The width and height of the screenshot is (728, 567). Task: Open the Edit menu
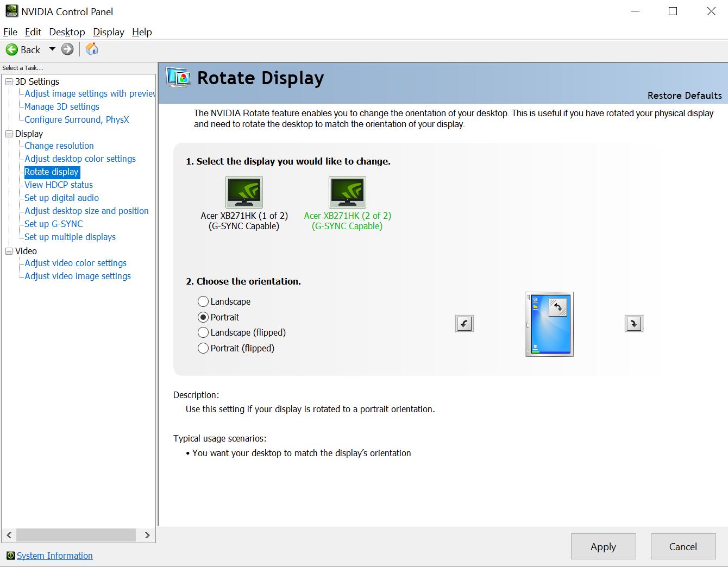pos(33,32)
